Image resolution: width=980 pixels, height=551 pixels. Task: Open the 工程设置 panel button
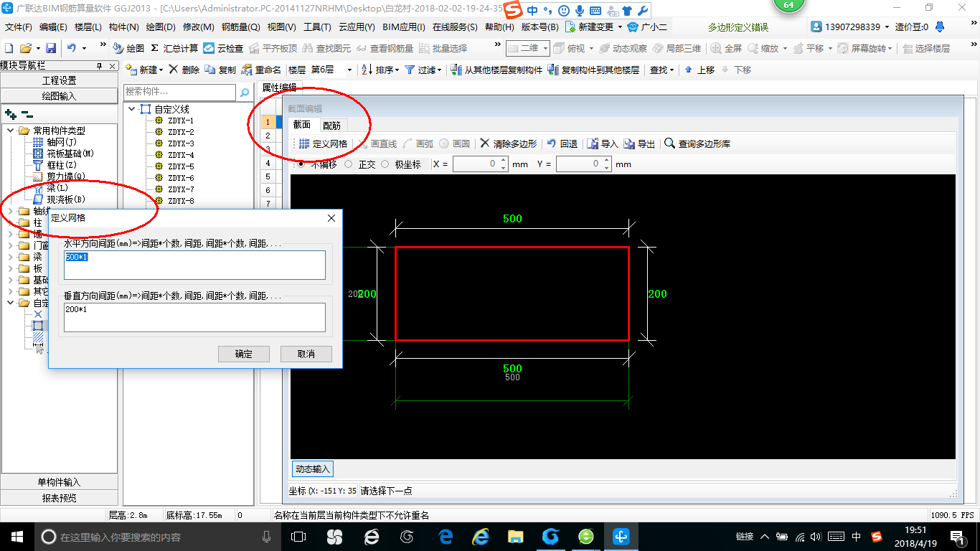59,80
